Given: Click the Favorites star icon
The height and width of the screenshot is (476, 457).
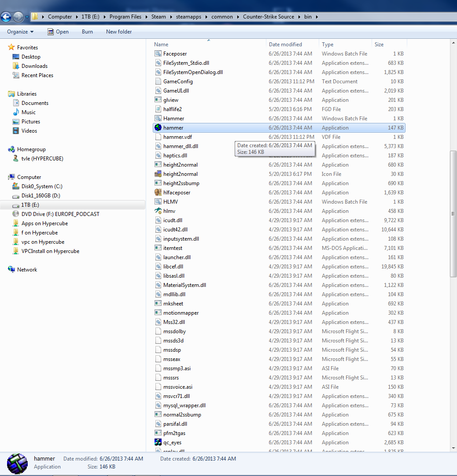Looking at the screenshot, I should [11, 47].
